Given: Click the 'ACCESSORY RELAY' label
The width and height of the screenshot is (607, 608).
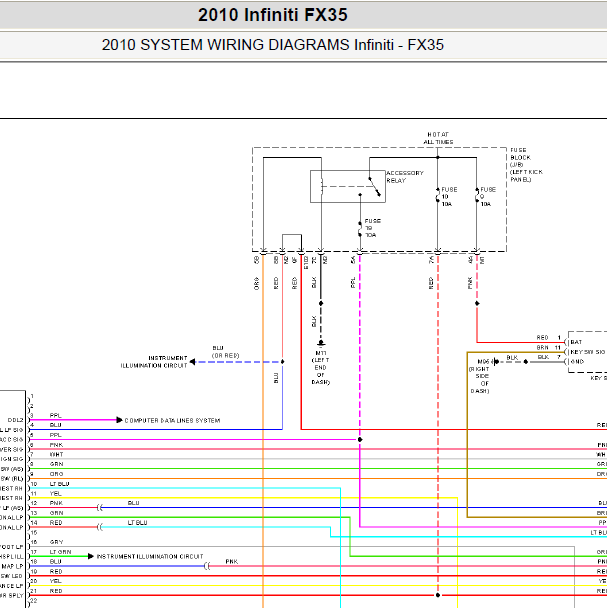Looking at the screenshot, I should (x=405, y=177).
